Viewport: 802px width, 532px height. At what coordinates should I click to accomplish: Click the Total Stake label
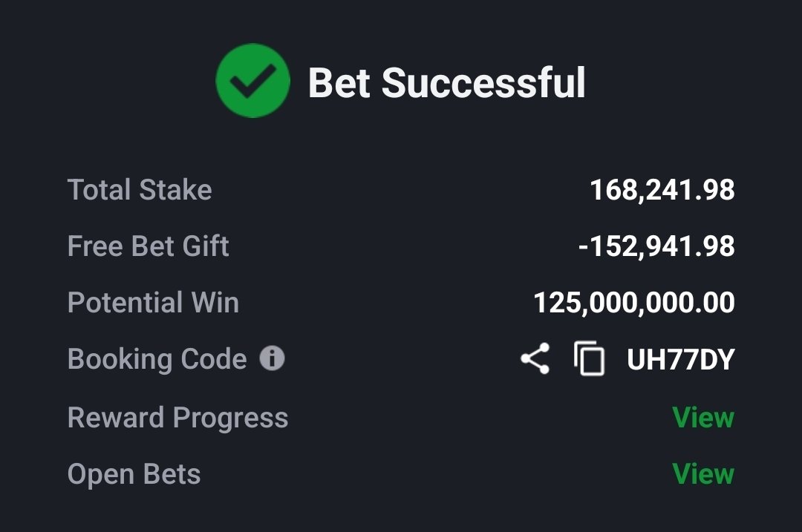coord(140,190)
